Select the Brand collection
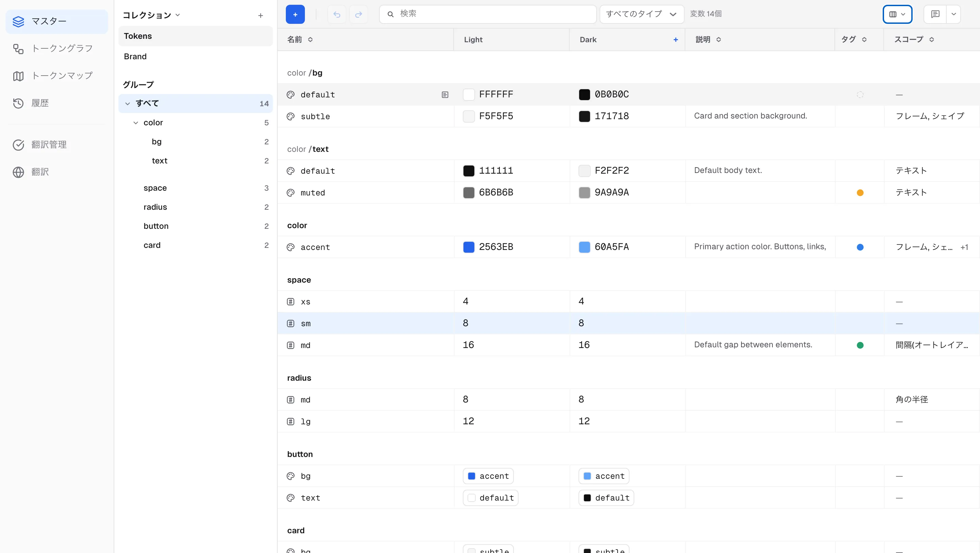 [196, 57]
